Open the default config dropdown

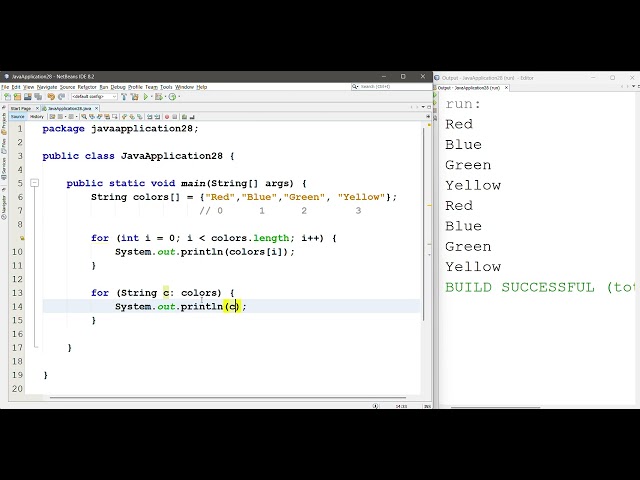(95, 97)
